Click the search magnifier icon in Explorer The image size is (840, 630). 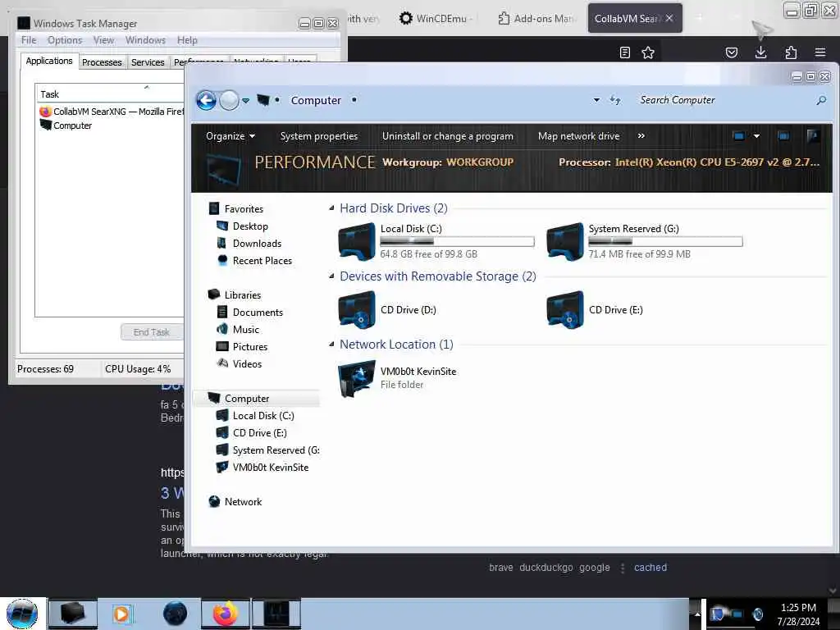pos(820,100)
